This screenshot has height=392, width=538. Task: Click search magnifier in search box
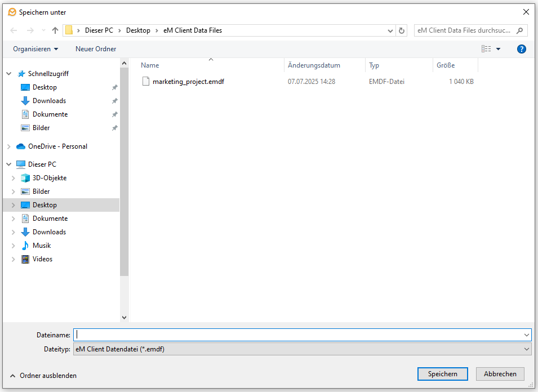tap(519, 30)
